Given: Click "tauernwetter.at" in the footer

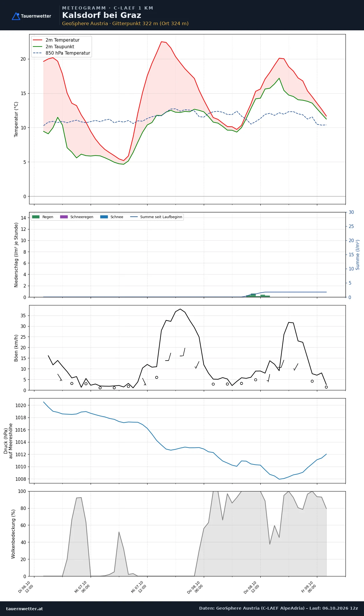Looking at the screenshot, I should click(25, 609).
